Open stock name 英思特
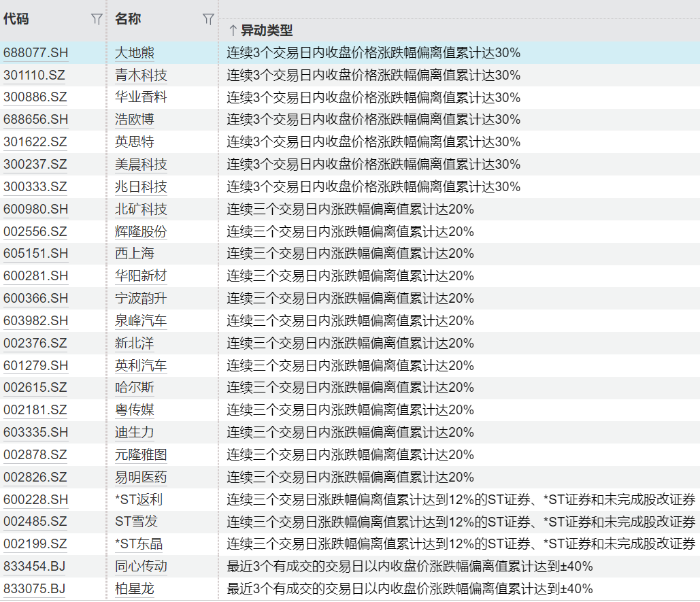700x602 pixels. tap(135, 142)
